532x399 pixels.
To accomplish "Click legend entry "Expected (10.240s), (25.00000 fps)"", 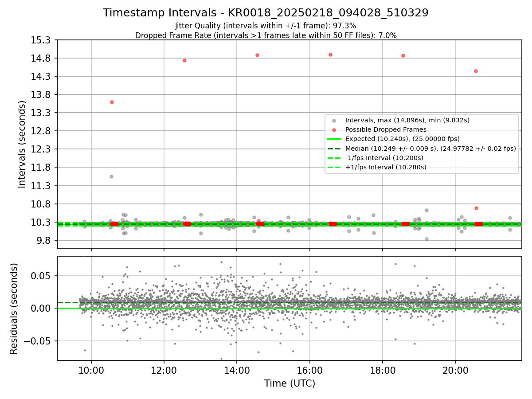I will 402,139.
